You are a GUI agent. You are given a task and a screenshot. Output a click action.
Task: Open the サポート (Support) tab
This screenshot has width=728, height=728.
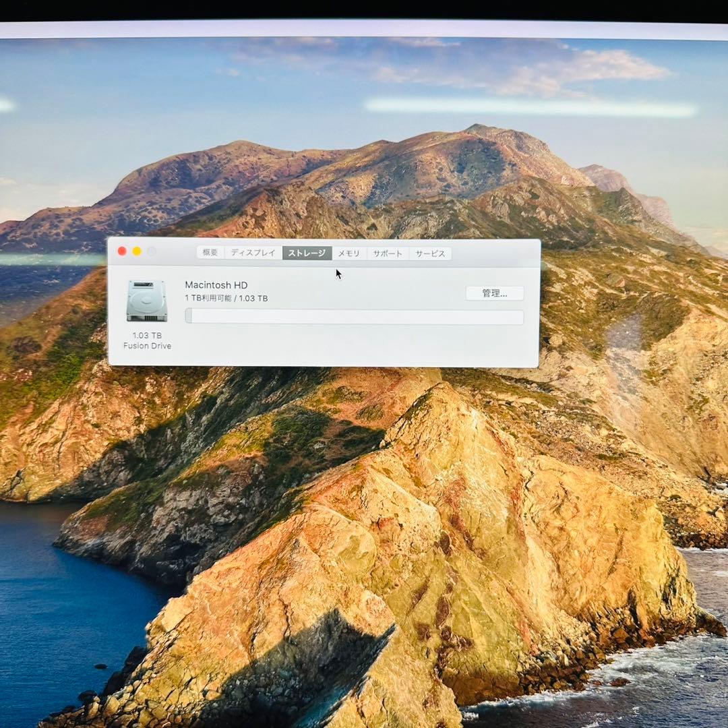click(x=387, y=253)
